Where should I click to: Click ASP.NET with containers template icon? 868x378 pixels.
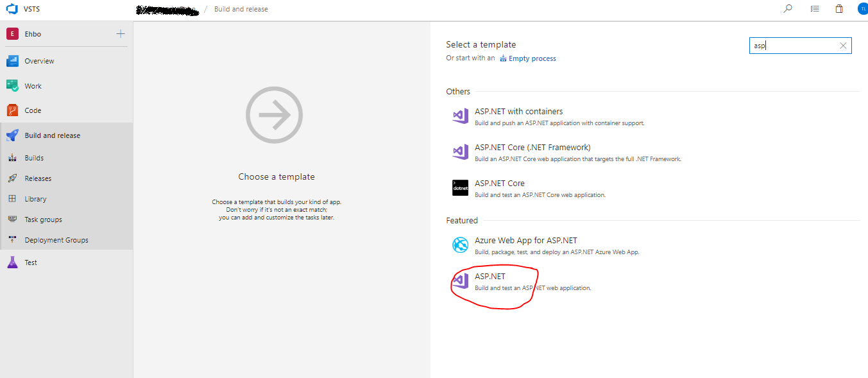click(460, 116)
